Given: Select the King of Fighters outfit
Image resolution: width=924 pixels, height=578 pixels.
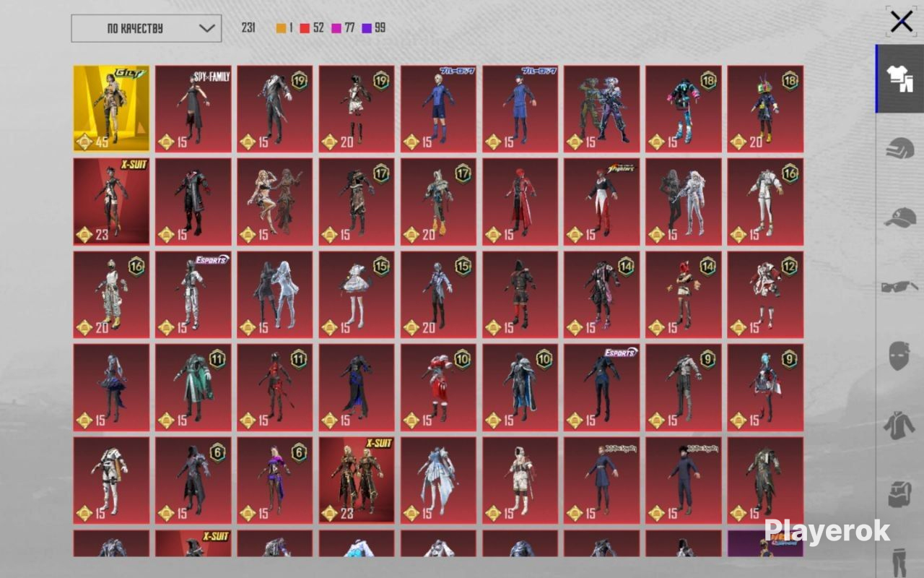Looking at the screenshot, I should 602,202.
